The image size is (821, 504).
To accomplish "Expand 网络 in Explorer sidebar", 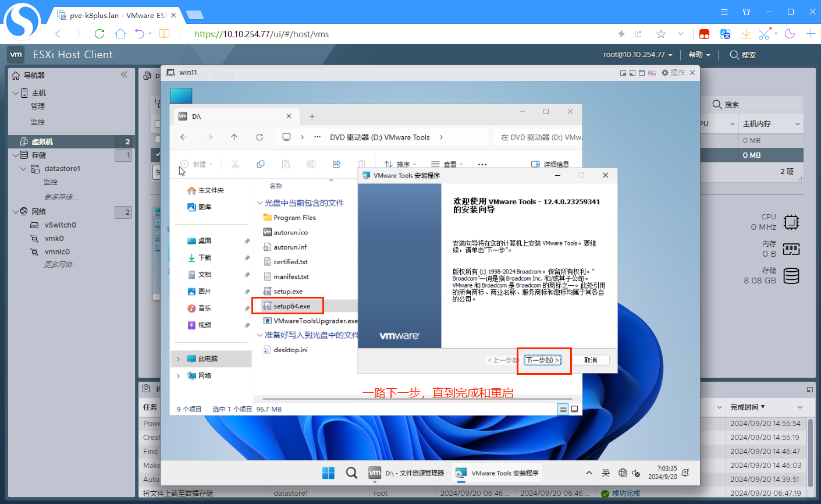I will pos(179,376).
